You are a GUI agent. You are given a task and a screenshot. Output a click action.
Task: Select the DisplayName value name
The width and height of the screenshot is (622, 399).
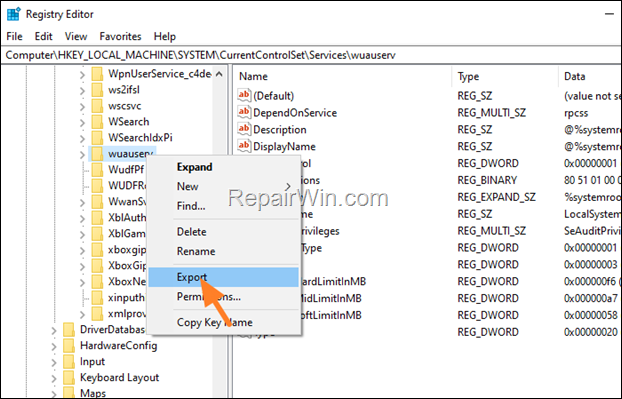click(284, 147)
